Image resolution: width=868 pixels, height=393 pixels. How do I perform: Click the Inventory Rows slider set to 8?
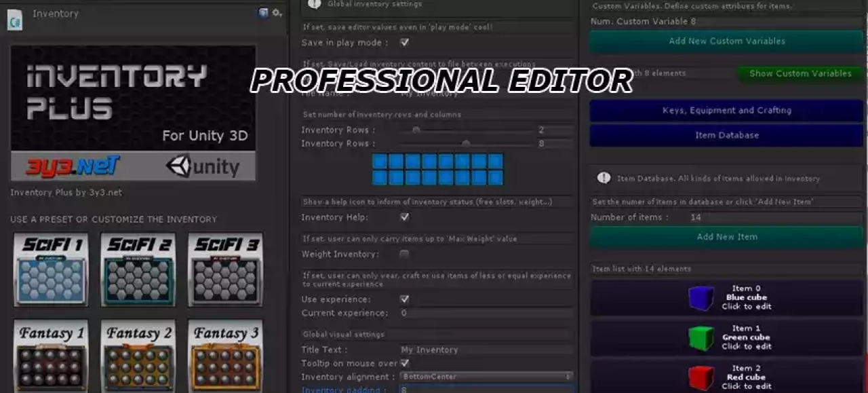(x=465, y=143)
